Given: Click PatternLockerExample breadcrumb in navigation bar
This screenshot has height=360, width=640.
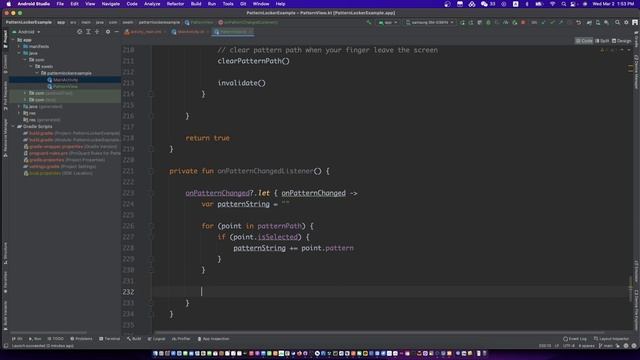Looking at the screenshot, I should click(29, 22).
